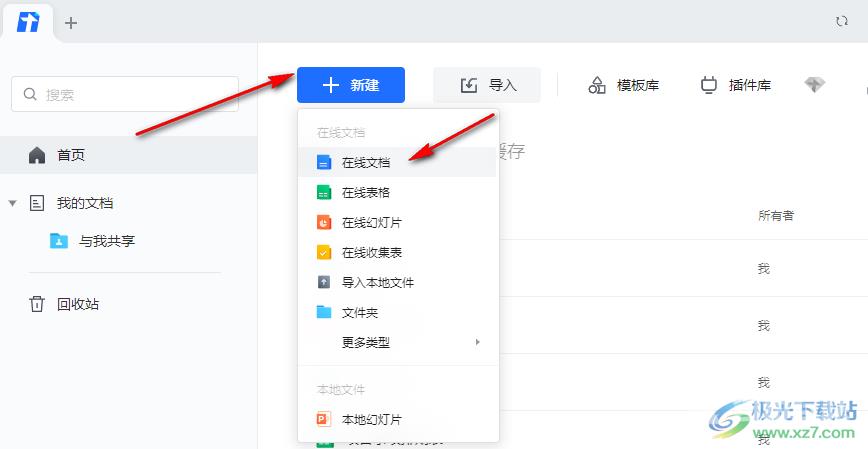868x449 pixels.
Task: Create a new 在线表格
Action: point(397,192)
